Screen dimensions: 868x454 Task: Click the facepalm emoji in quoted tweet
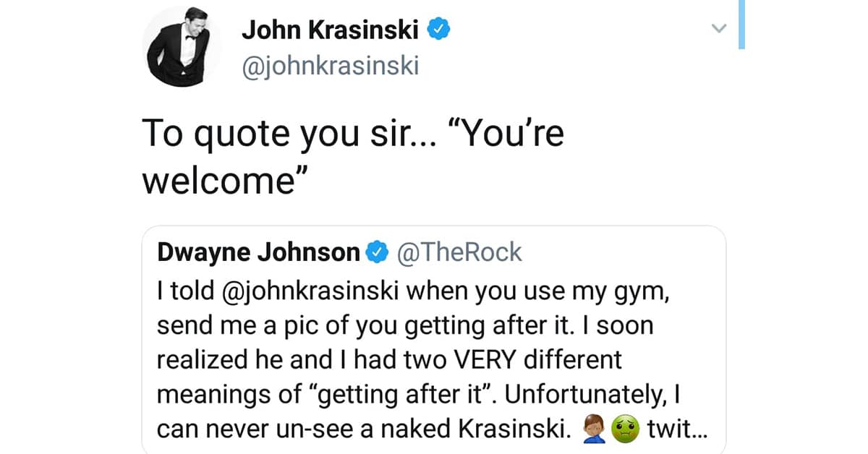[595, 431]
